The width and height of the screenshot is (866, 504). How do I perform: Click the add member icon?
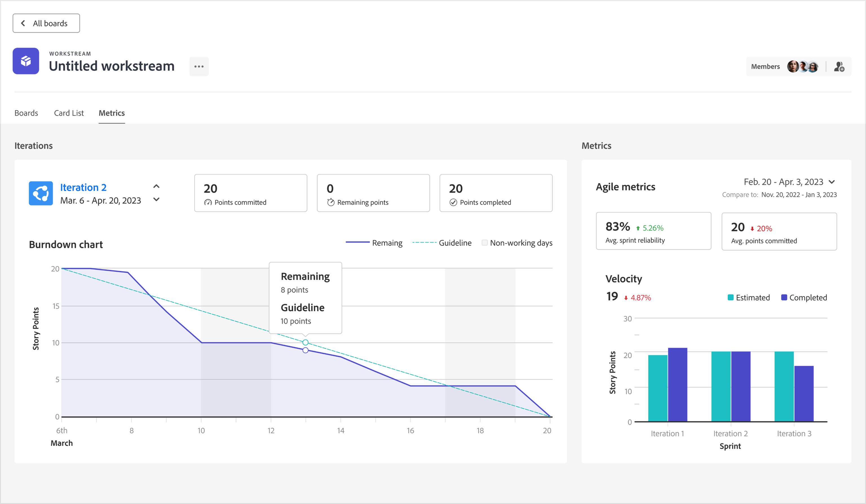point(839,66)
